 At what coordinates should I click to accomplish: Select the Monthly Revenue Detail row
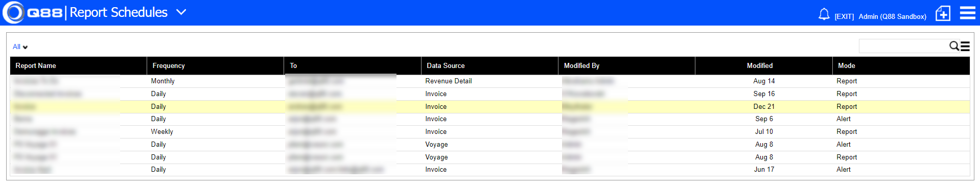tap(490, 81)
